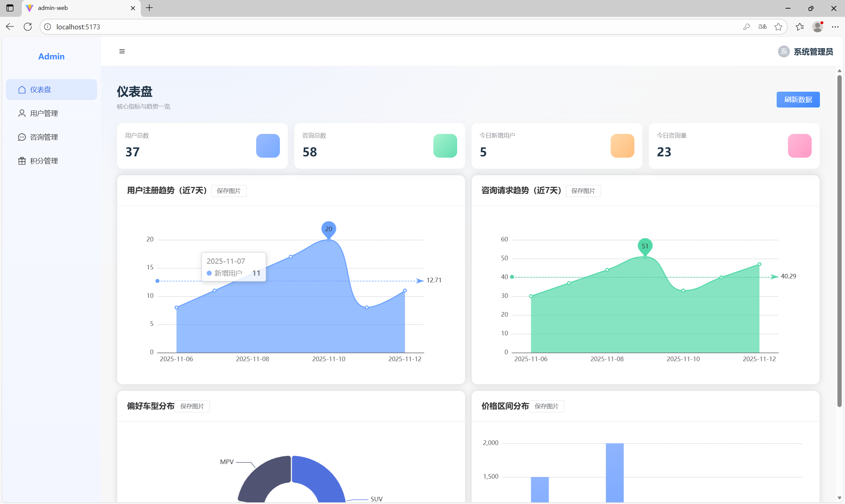
Task: Click the peak marker labeled 51
Action: tap(645, 246)
